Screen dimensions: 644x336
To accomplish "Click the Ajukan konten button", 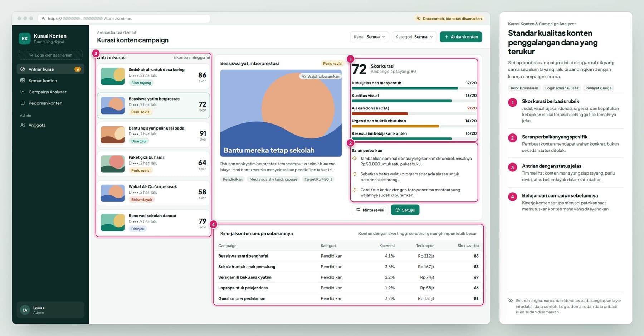I will 461,37.
